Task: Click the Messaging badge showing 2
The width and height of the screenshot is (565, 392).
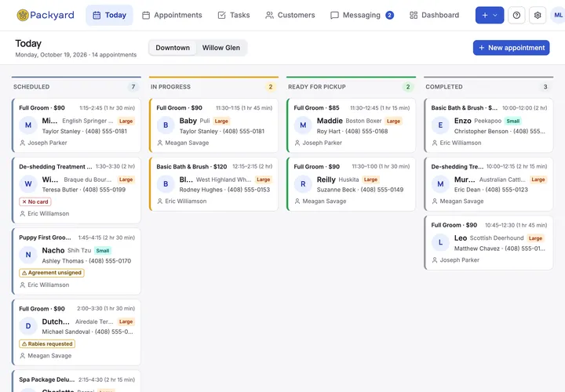Action: coord(389,15)
